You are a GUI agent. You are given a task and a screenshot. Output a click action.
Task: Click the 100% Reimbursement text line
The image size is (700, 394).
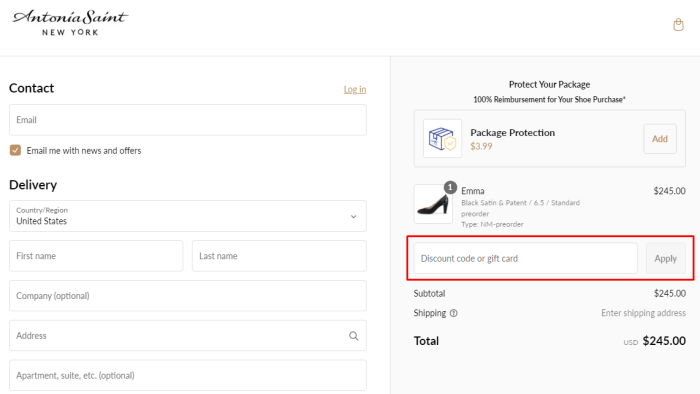550,100
